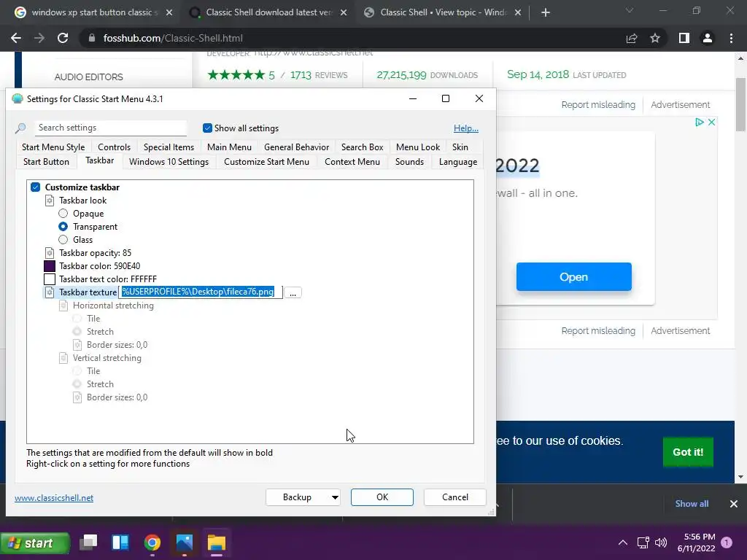Click the search magnifier icon in settings

20,128
